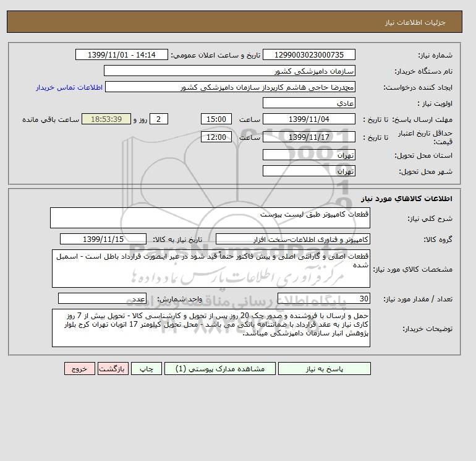Viewport: 476px width, 461px height.
Task: Click the announcement date field 1399/11/01 - 14:14
Action: point(121,54)
